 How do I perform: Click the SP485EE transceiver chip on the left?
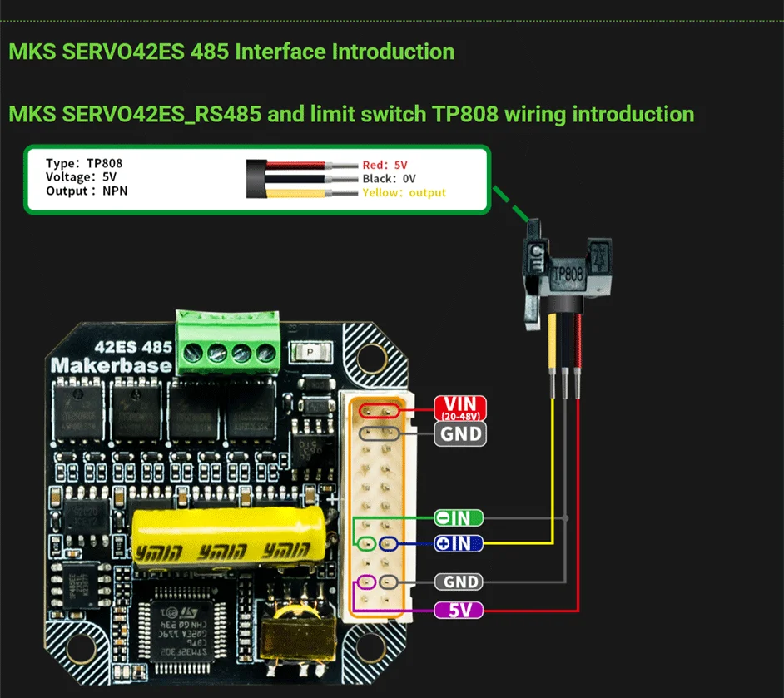pos(82,586)
